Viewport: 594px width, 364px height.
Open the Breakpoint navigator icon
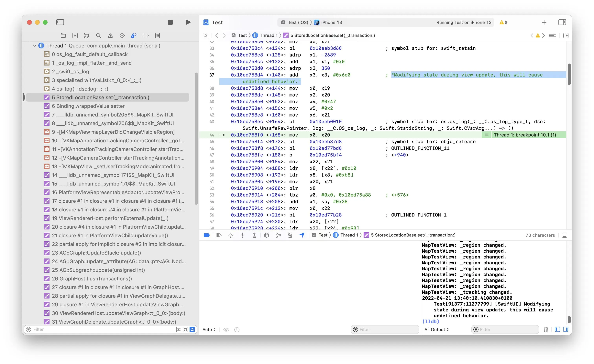pos(146,36)
